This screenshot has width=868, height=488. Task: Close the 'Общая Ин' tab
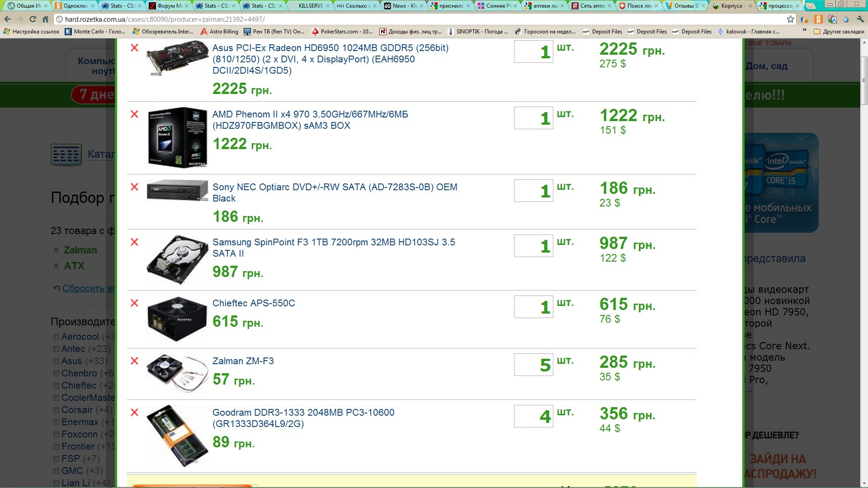[x=46, y=6]
